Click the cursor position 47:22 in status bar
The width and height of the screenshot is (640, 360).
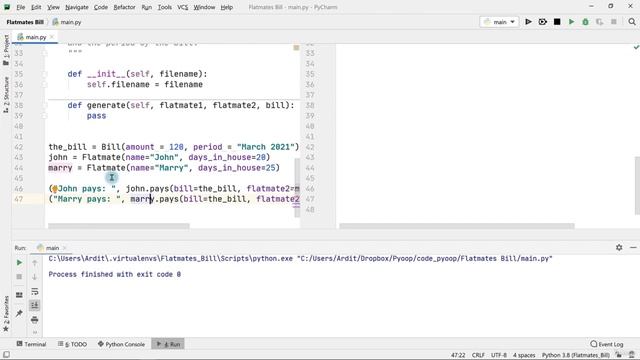click(x=458, y=355)
